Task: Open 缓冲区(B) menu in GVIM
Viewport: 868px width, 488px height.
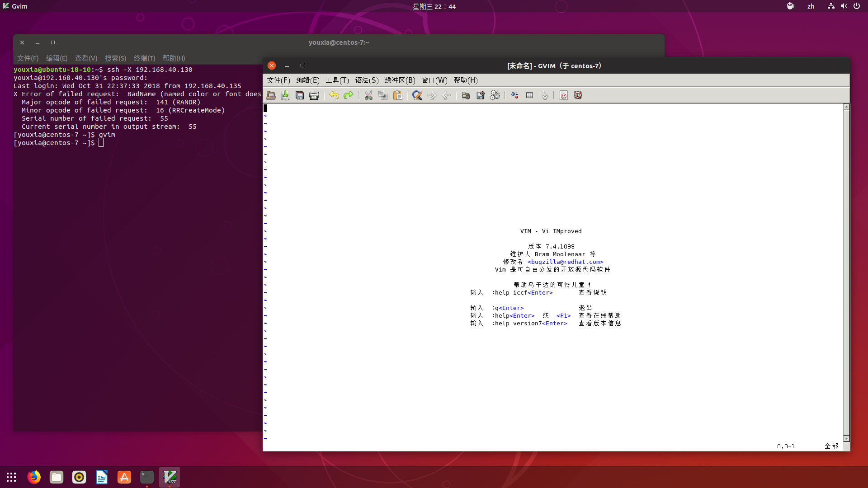Action: point(400,80)
